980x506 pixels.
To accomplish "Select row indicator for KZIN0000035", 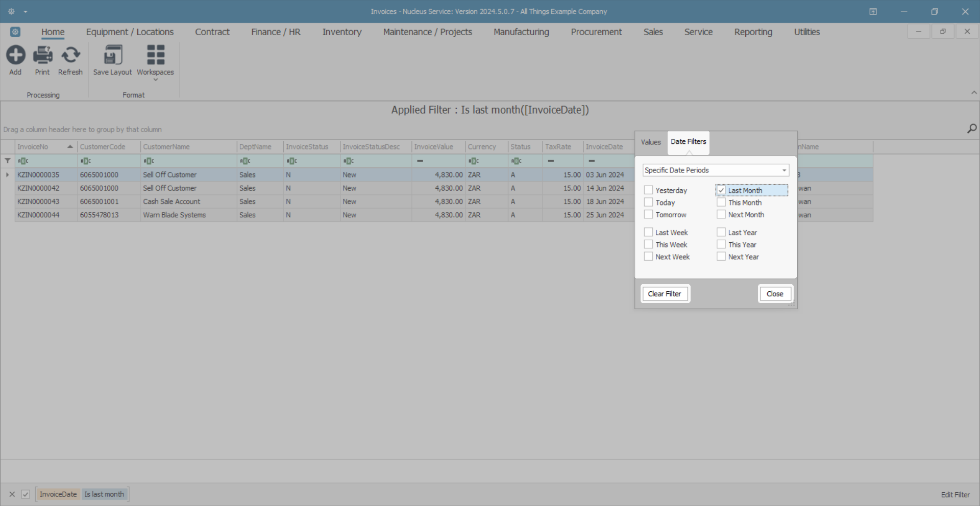I will pyautogui.click(x=8, y=175).
